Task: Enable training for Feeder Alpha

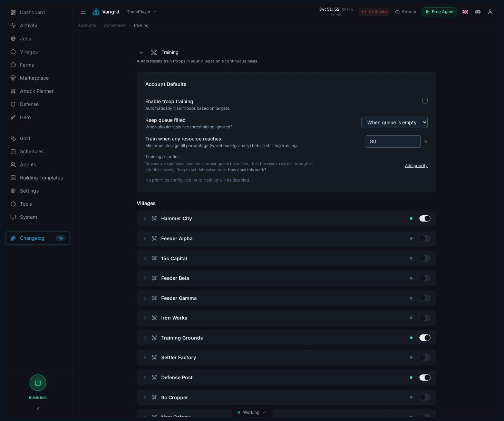Action: (x=425, y=238)
